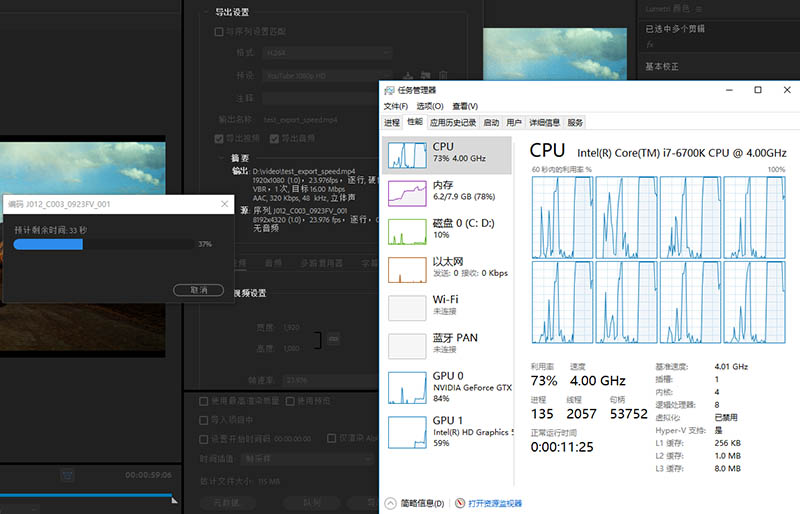
Task: Open preset (预设) YouTube 1080p HD dropdown
Action: 327,76
